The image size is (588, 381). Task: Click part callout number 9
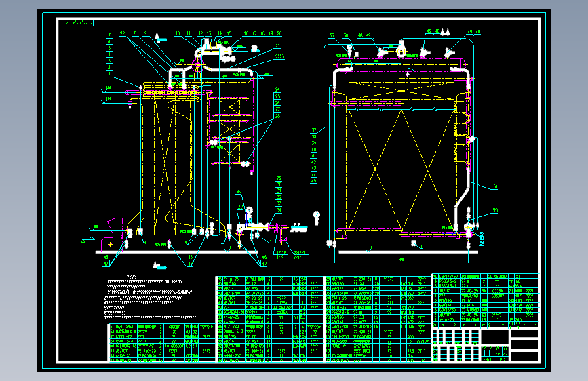(146, 33)
